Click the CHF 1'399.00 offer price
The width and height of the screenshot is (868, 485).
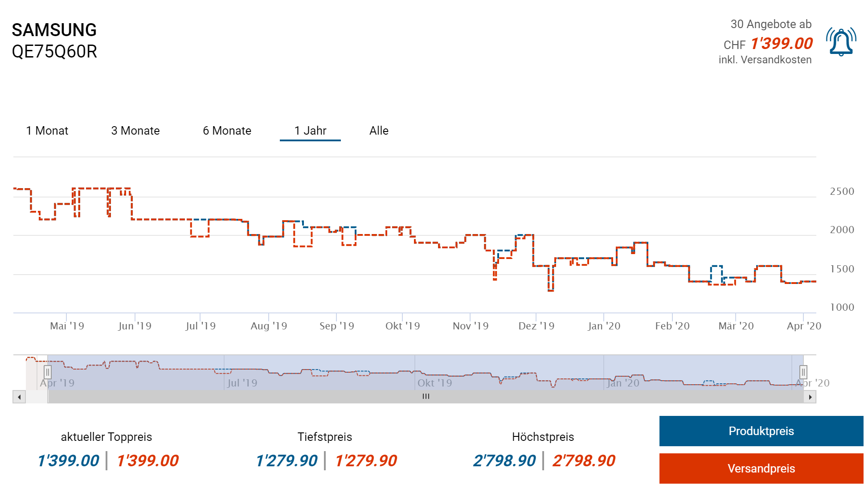pyautogui.click(x=781, y=43)
